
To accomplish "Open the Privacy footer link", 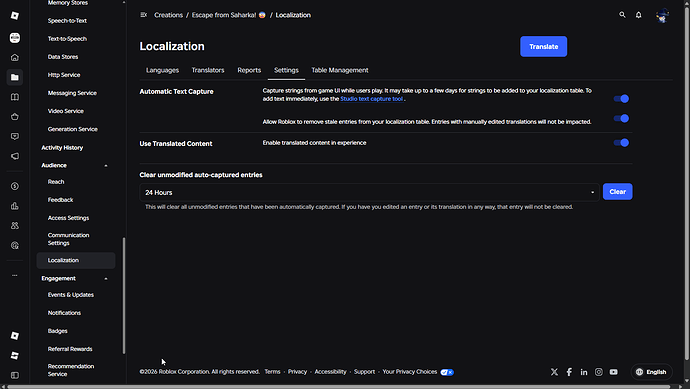I will coord(297,372).
